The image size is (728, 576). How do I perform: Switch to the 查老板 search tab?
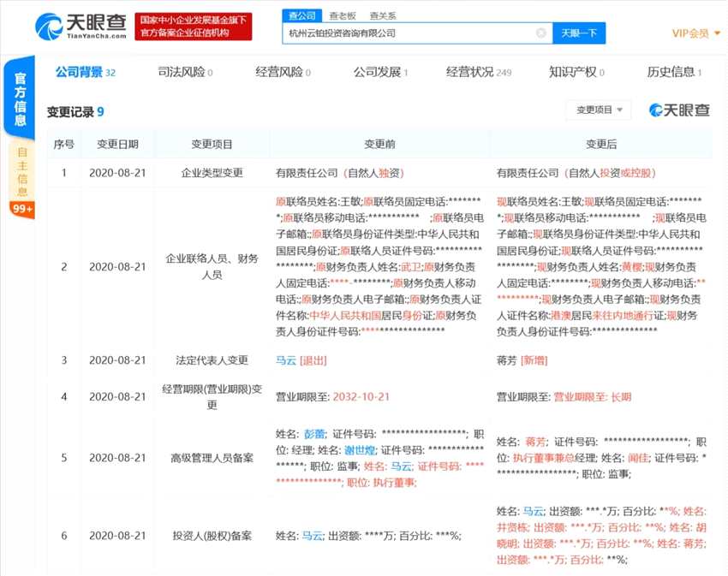343,15
